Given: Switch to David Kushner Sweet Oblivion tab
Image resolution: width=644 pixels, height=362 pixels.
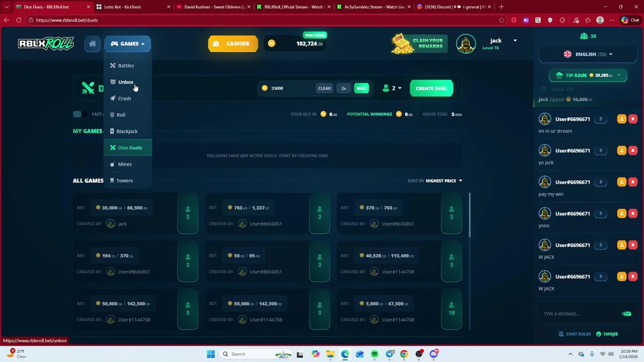Looking at the screenshot, I should click(x=213, y=7).
